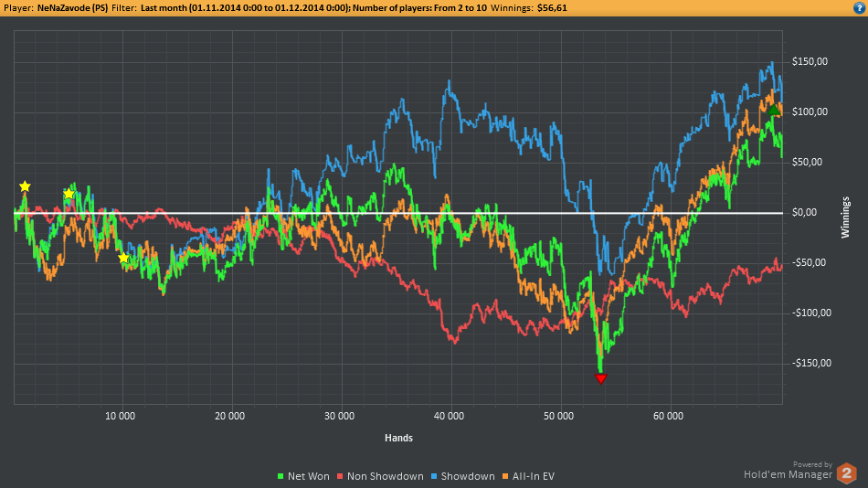
Task: Click the 50 000 hands axis label
Action: coord(558,416)
